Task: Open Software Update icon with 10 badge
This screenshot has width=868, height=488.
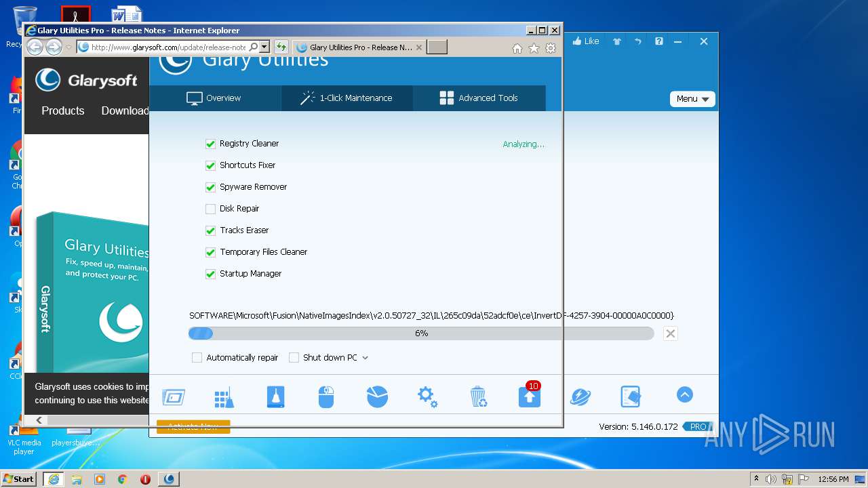Action: click(530, 396)
